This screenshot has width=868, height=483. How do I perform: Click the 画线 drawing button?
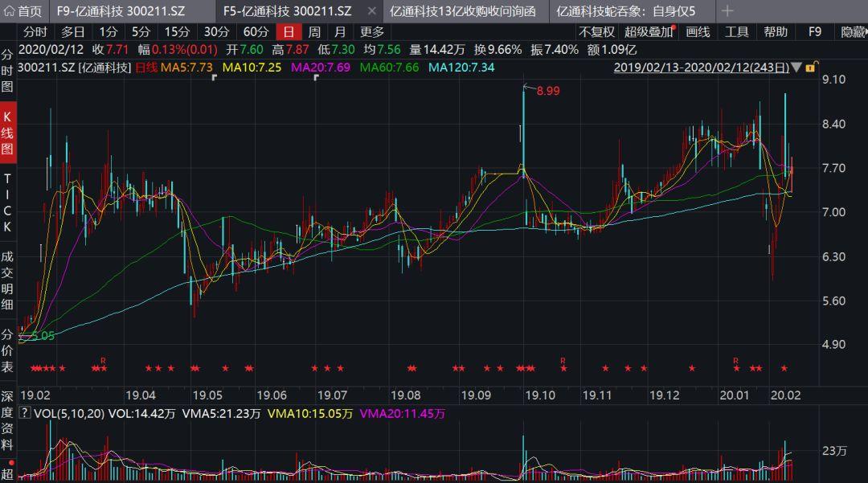pos(698,32)
